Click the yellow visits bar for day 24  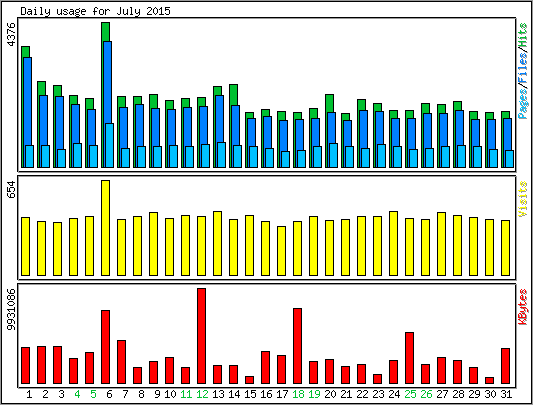[x=393, y=243]
